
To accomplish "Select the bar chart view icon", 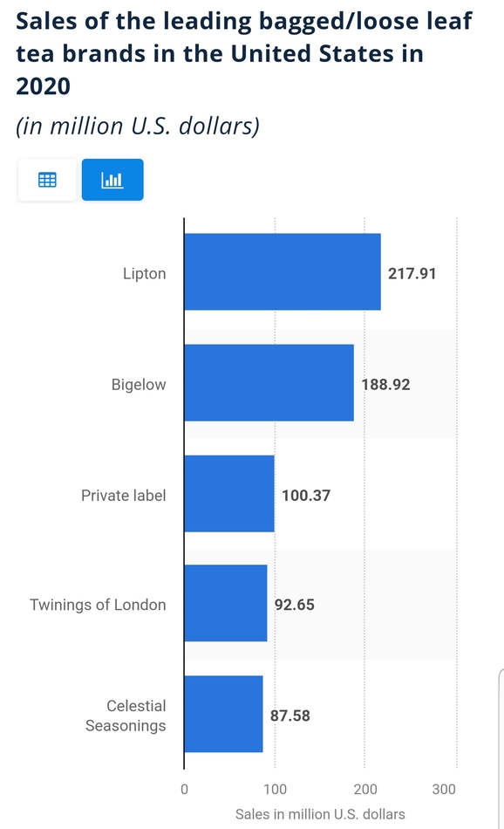I will pyautogui.click(x=112, y=180).
